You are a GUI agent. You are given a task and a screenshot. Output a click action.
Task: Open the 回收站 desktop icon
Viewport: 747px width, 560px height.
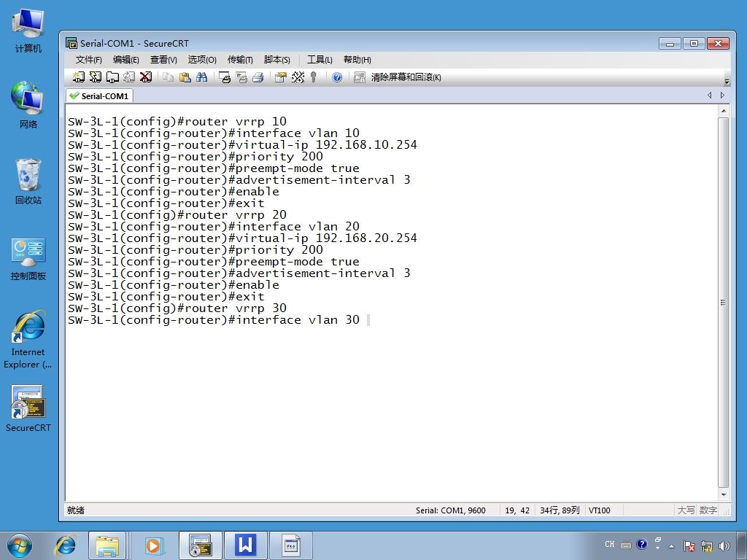28,182
